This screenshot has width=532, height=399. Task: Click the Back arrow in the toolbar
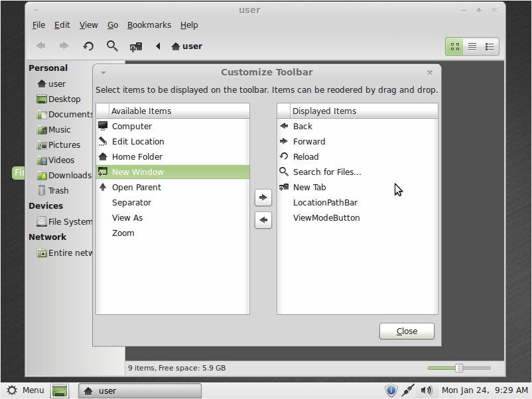tap(40, 46)
